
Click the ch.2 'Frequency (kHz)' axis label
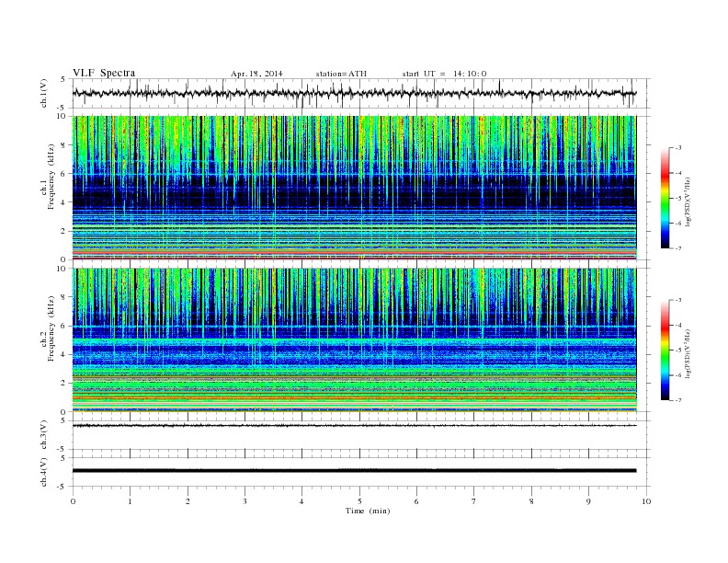(x=51, y=329)
